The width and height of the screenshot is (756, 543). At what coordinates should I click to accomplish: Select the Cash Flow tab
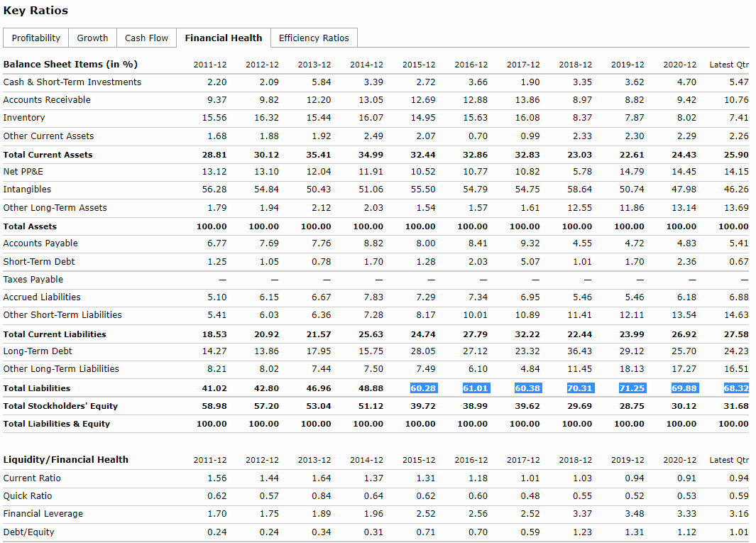pos(146,38)
